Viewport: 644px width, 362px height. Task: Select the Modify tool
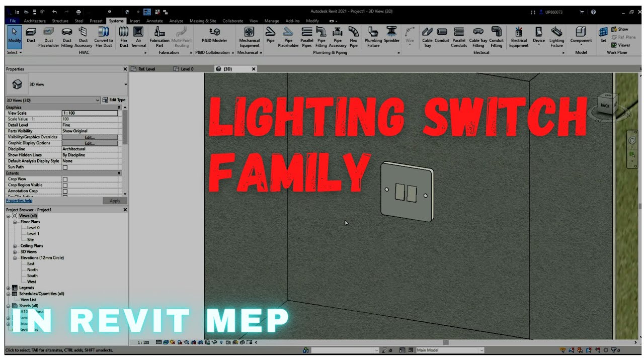pyautogui.click(x=15, y=37)
